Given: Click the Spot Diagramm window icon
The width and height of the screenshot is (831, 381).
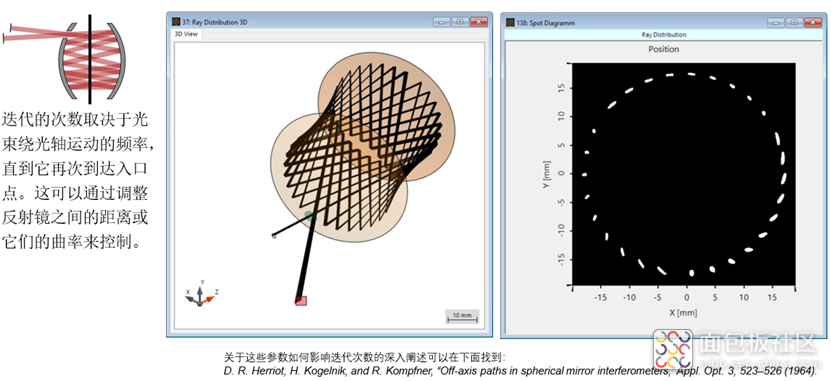Looking at the screenshot, I should (510, 23).
